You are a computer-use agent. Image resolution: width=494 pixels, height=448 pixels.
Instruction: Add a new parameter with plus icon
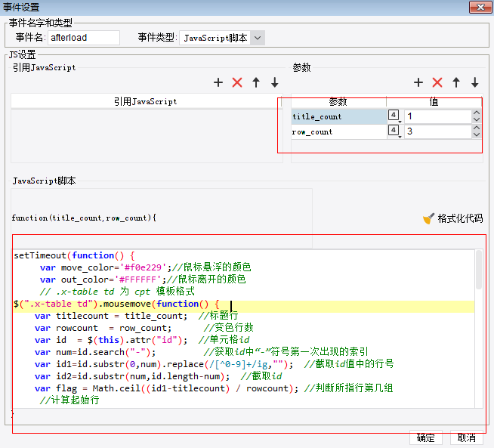coord(418,82)
